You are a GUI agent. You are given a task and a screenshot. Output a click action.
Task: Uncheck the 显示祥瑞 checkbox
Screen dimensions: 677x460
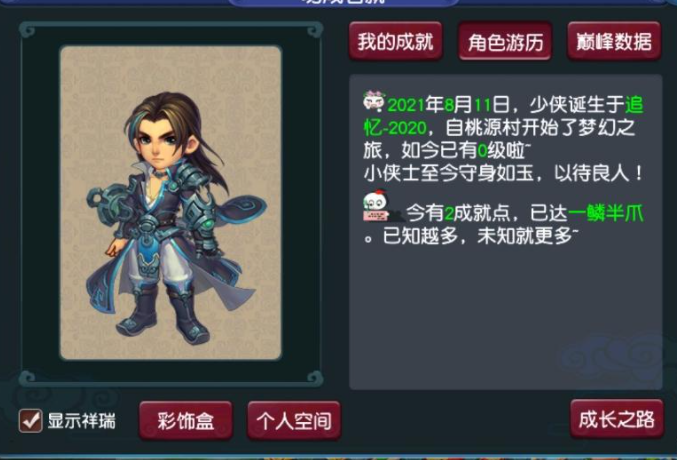tap(31, 421)
